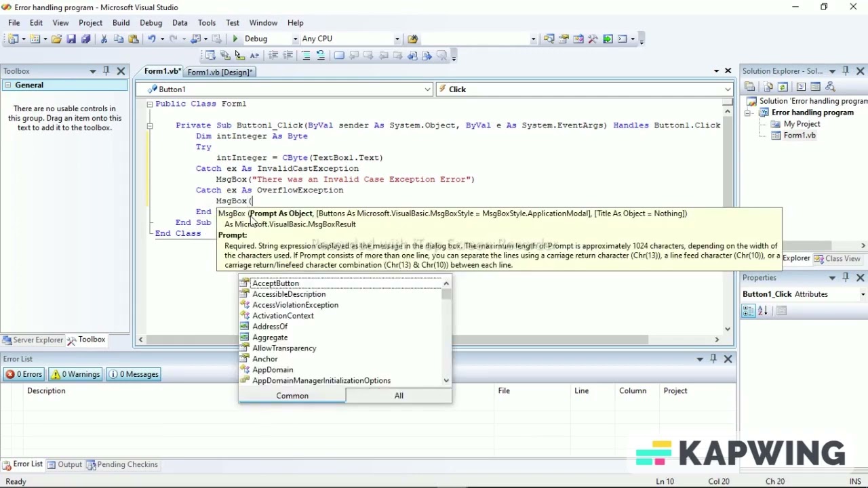Toggle auto-hide pin on Toolbox panel
The height and width of the screenshot is (488, 868).
106,70
